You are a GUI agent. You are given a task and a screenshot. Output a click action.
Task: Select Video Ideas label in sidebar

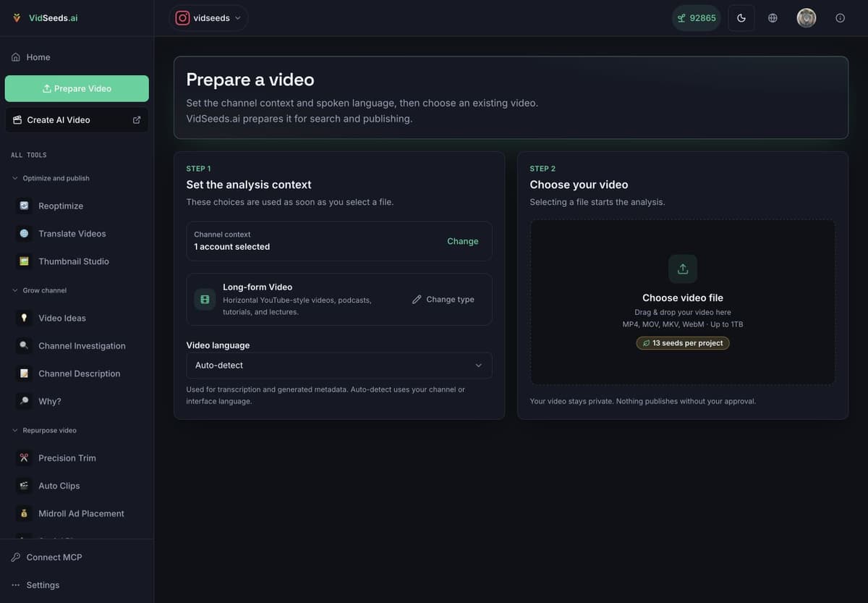pyautogui.click(x=62, y=318)
